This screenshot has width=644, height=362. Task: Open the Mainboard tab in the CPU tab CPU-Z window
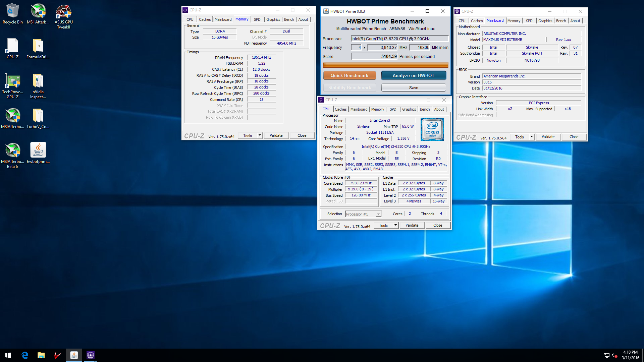(x=359, y=109)
